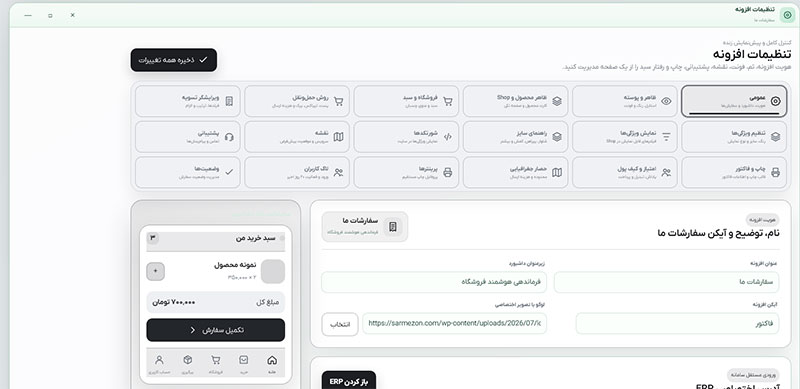Click the plus button beside نمونه محصول
This screenshot has height=389, width=800.
[x=156, y=272]
